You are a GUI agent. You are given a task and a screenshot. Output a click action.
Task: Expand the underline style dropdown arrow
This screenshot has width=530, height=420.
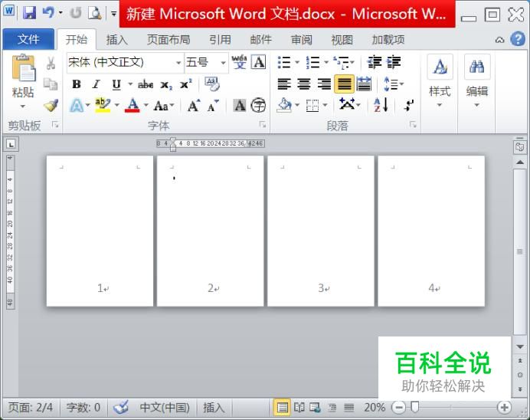point(129,84)
